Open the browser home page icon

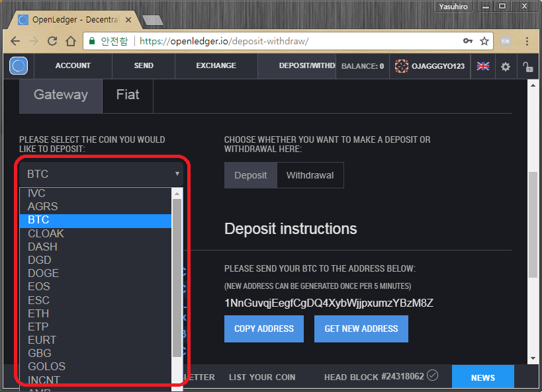point(71,41)
